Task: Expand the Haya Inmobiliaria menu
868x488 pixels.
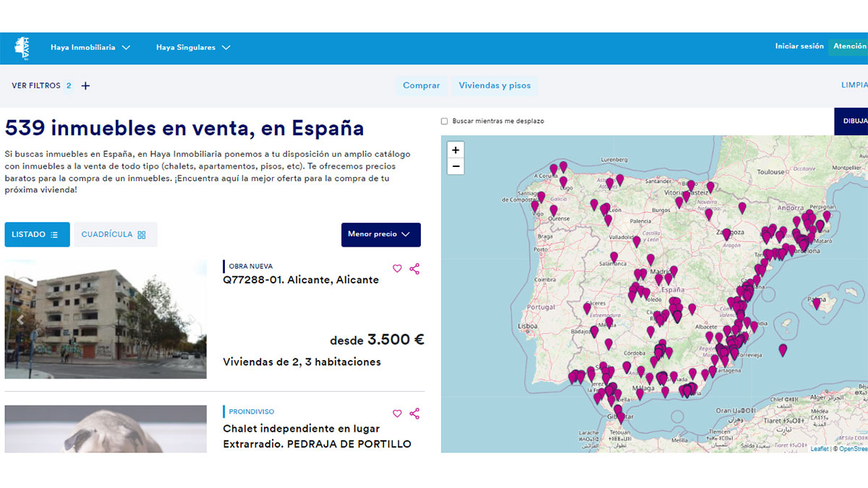Action: click(90, 48)
